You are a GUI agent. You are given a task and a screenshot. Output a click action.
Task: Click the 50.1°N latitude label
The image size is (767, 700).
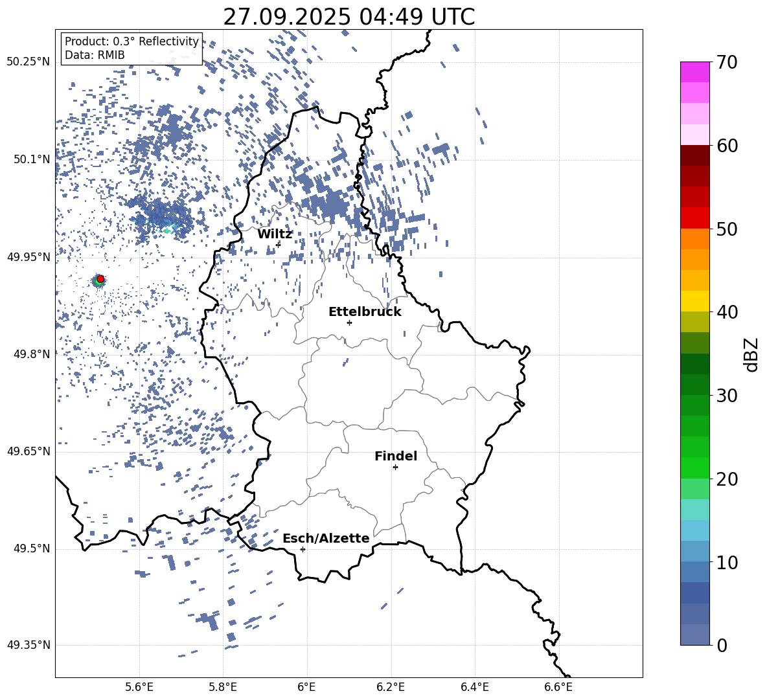pos(32,159)
